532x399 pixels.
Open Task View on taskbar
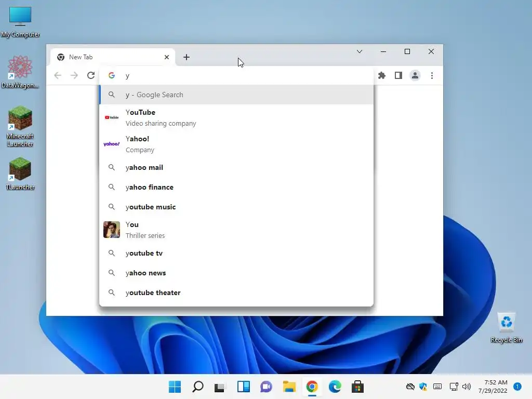[220, 387]
